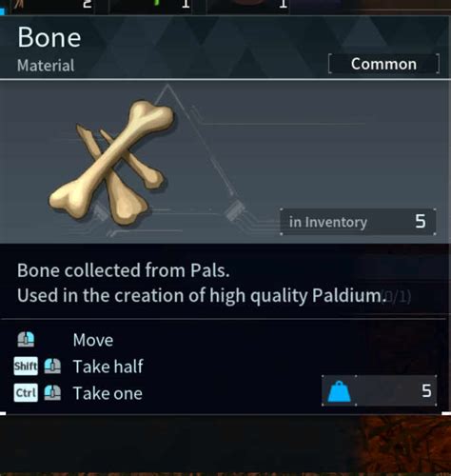Click the Bone collected from Pals description
The width and height of the screenshot is (451, 476).
coord(124,270)
